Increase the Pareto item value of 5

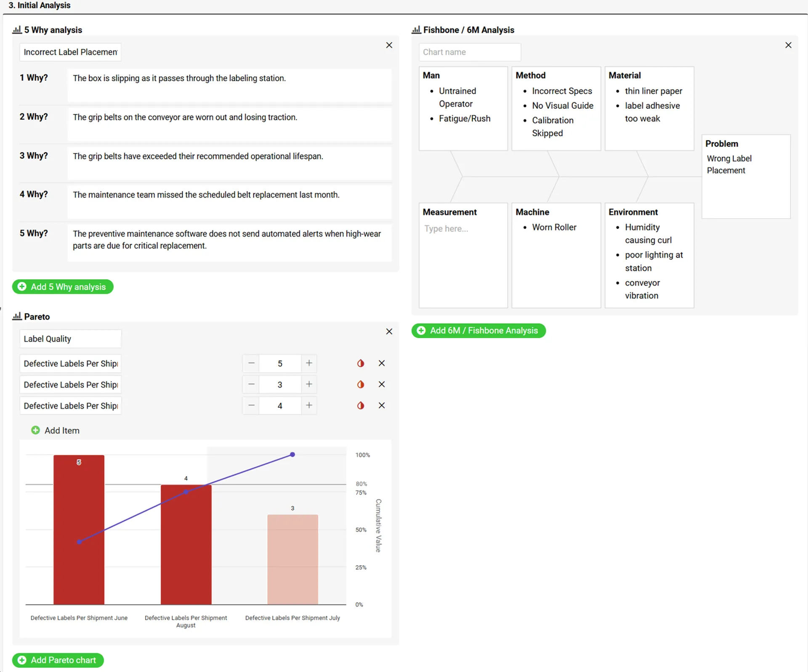(x=309, y=363)
